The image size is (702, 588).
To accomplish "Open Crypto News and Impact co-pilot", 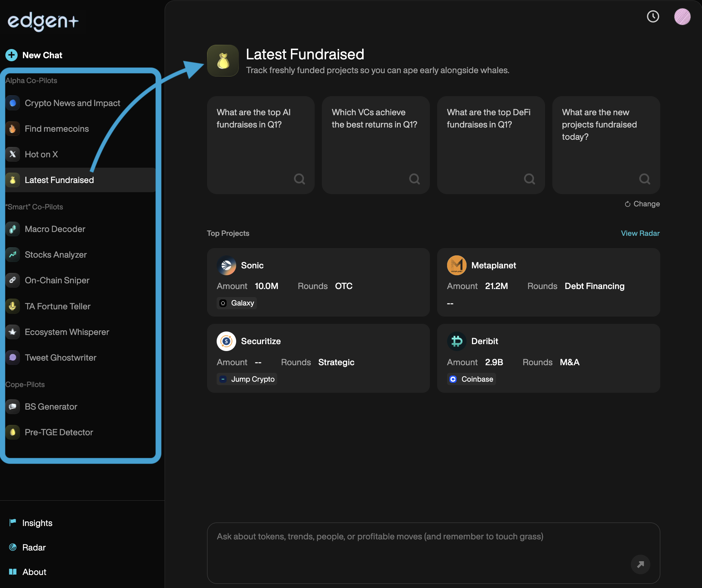I will pyautogui.click(x=72, y=103).
